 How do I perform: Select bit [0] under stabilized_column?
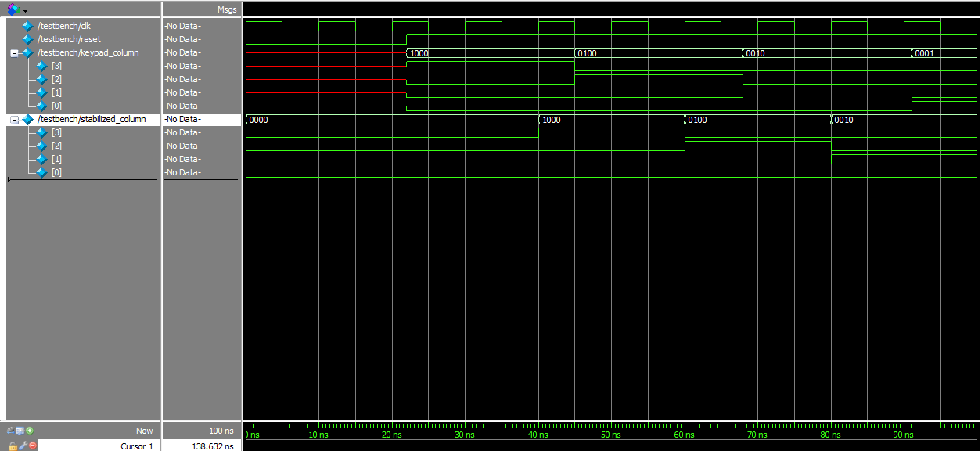click(56, 172)
